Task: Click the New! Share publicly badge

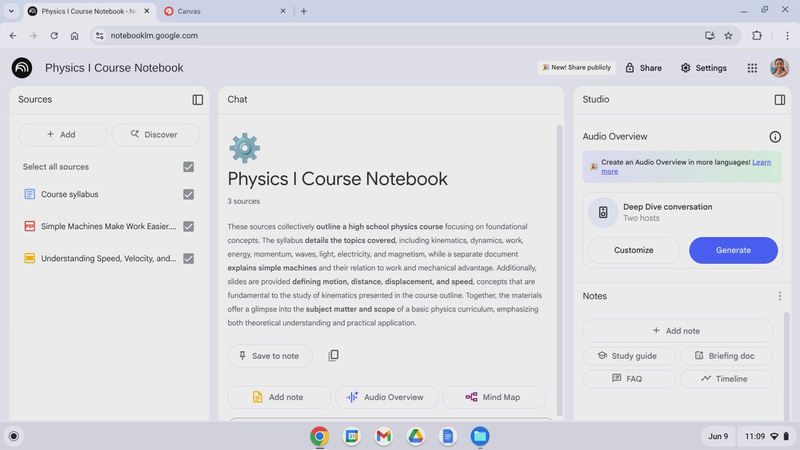Action: click(x=576, y=67)
